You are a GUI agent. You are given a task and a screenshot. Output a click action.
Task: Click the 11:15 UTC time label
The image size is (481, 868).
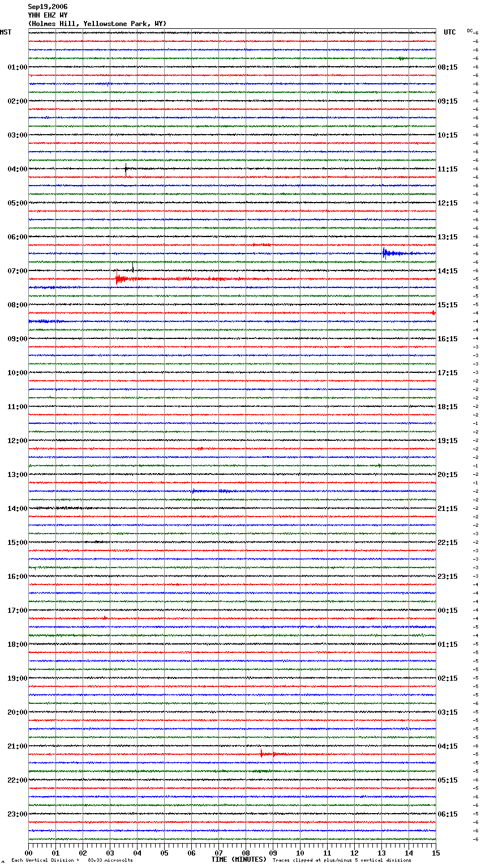pos(448,169)
